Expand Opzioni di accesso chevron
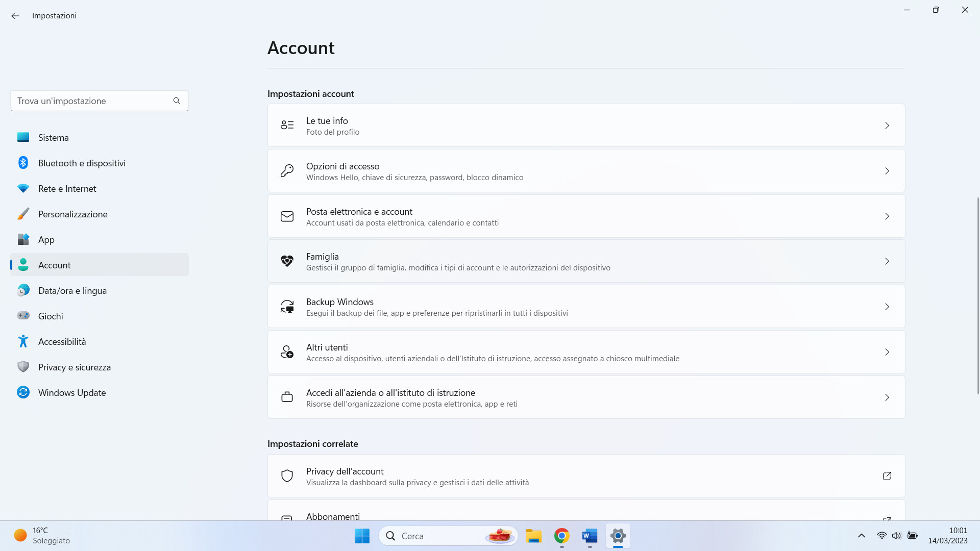Screen dimensions: 980x551 pyautogui.click(x=887, y=171)
